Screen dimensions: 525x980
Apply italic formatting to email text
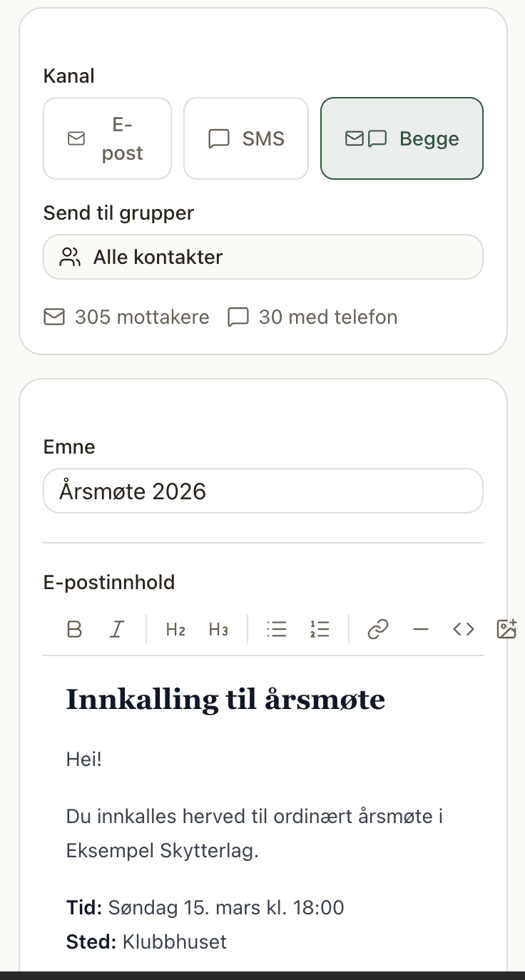pyautogui.click(x=116, y=629)
